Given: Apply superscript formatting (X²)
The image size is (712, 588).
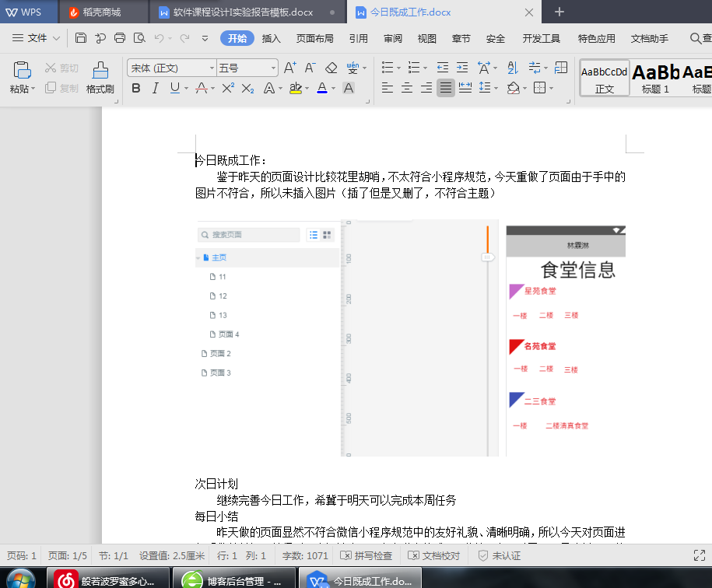Looking at the screenshot, I should tap(228, 88).
